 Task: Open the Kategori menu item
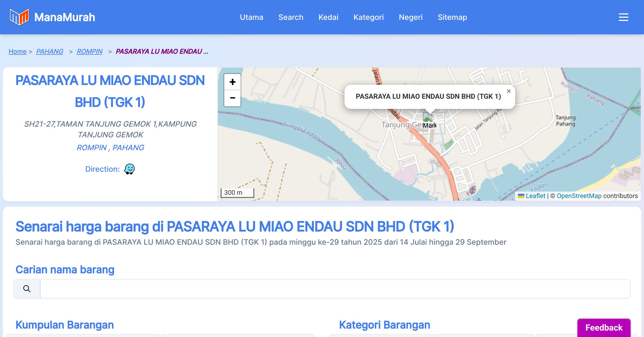tap(368, 17)
